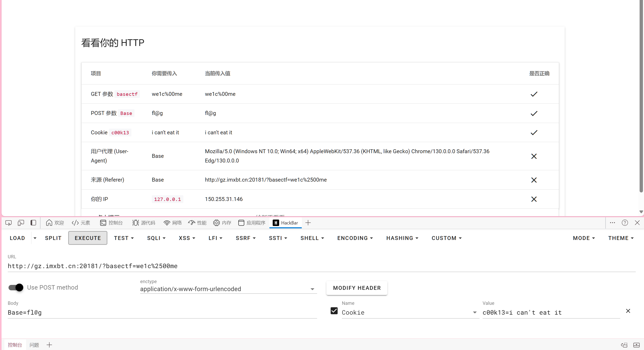This screenshot has width=644, height=350.
Task: Click the add drawer tab plus icon
Action: pos(49,345)
